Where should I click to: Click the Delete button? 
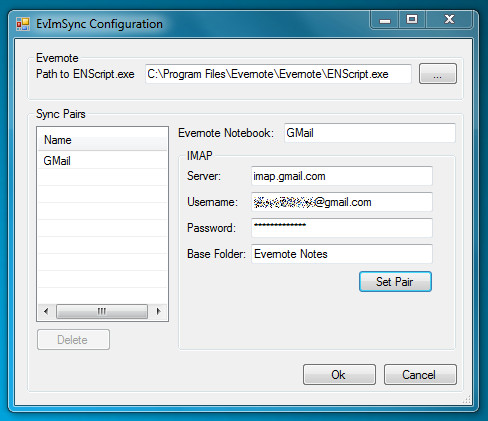[x=73, y=340]
